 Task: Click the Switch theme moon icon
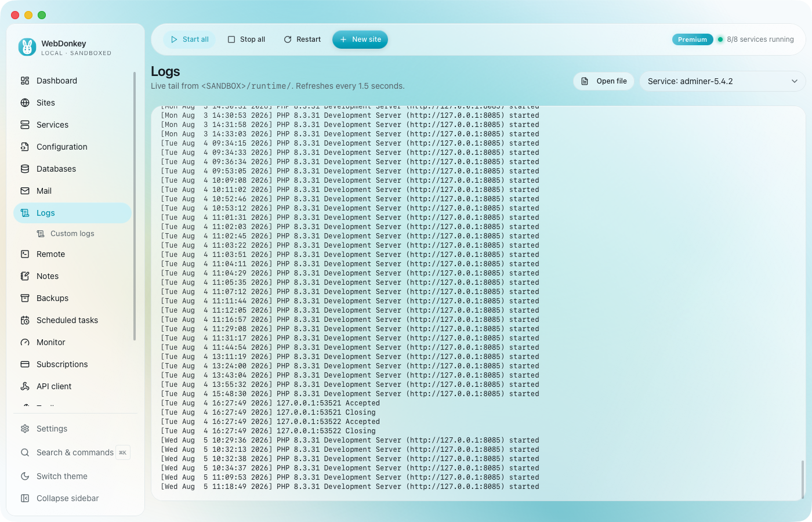pyautogui.click(x=25, y=476)
